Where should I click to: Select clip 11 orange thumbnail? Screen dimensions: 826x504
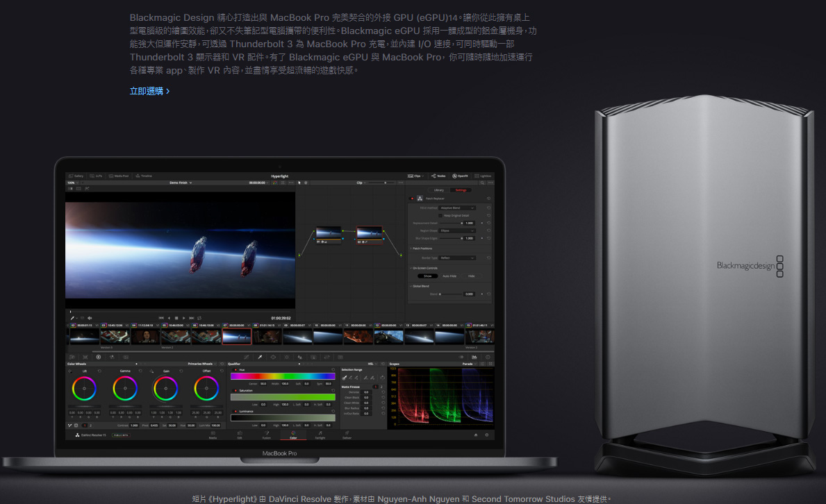(358, 337)
